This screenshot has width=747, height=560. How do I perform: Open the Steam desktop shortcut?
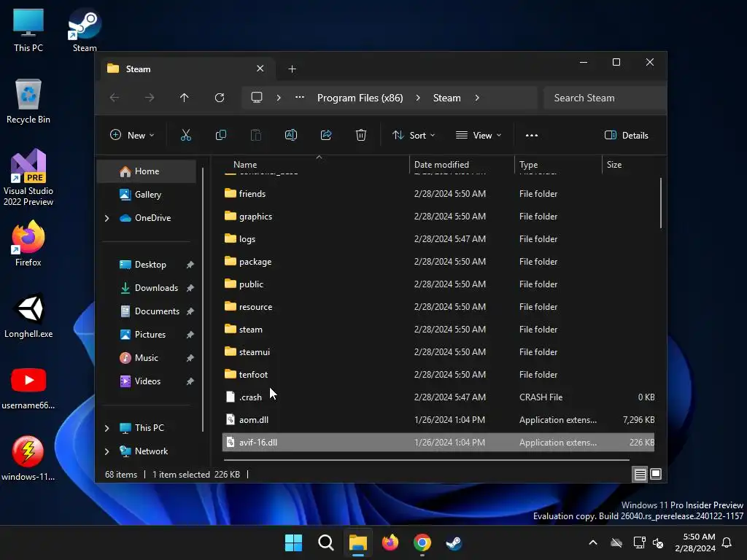[85, 30]
